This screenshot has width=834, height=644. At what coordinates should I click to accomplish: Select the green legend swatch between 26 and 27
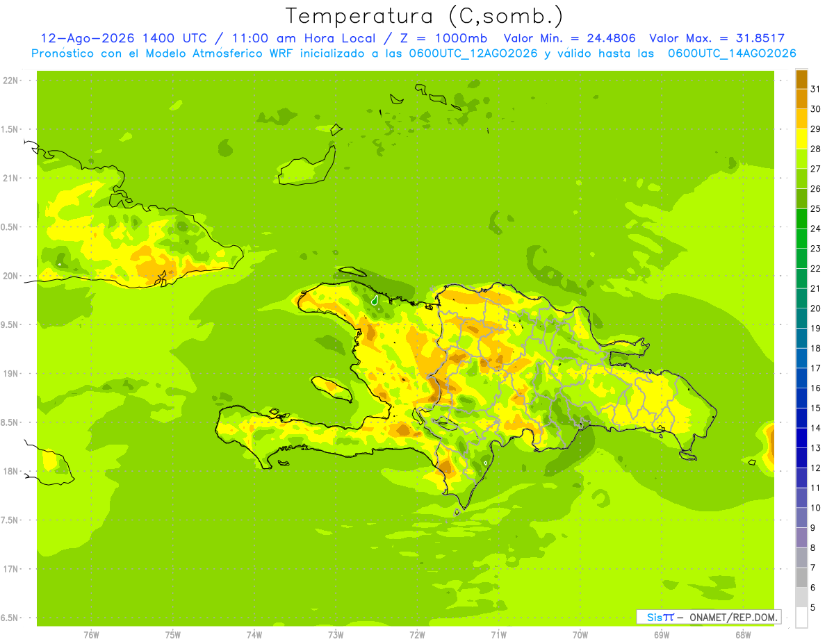(x=801, y=179)
